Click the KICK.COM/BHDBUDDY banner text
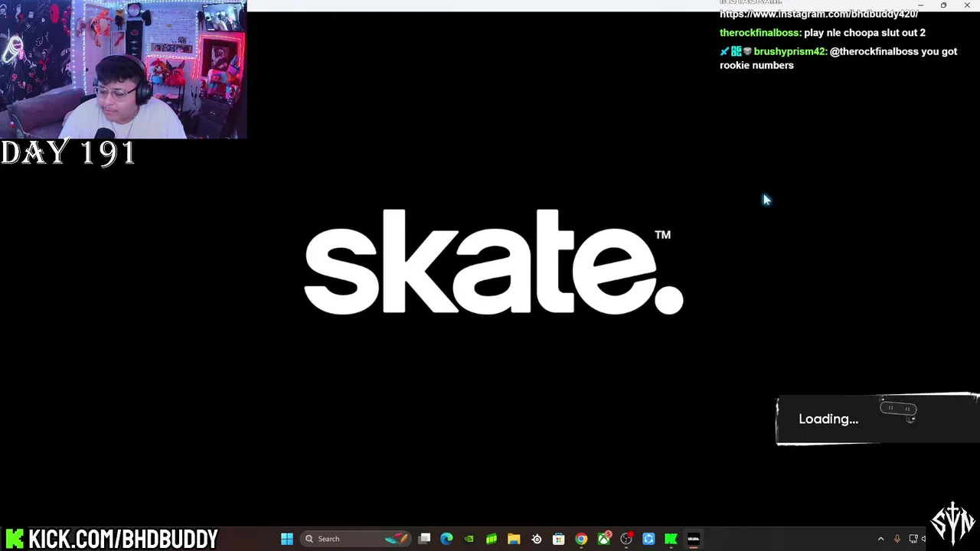980x551 pixels. tap(122, 539)
